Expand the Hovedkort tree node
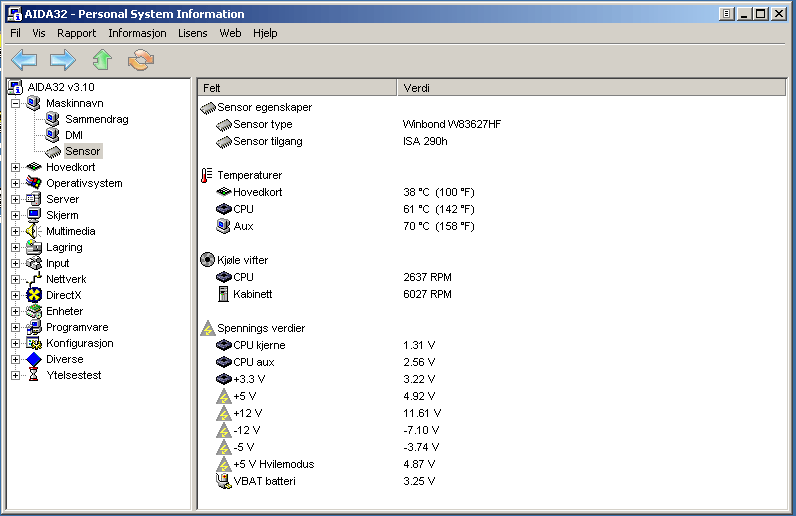Image resolution: width=796 pixels, height=516 pixels. coord(15,168)
